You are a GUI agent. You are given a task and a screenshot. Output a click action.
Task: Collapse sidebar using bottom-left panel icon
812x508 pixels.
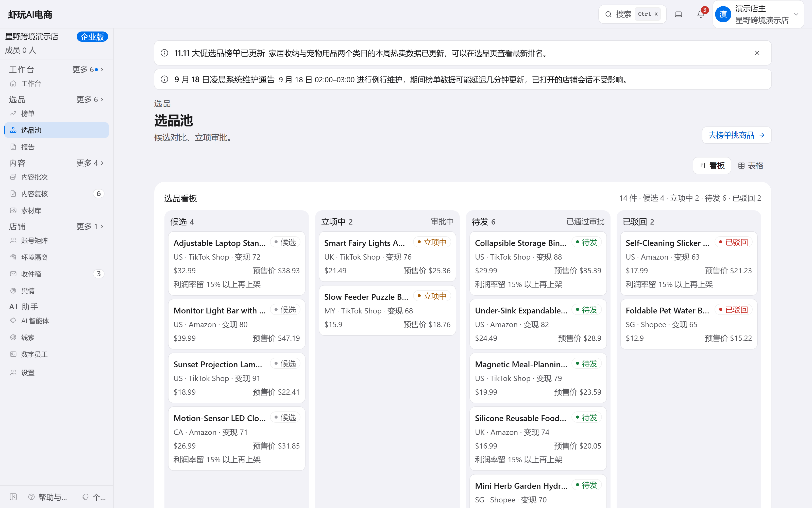tap(13, 497)
